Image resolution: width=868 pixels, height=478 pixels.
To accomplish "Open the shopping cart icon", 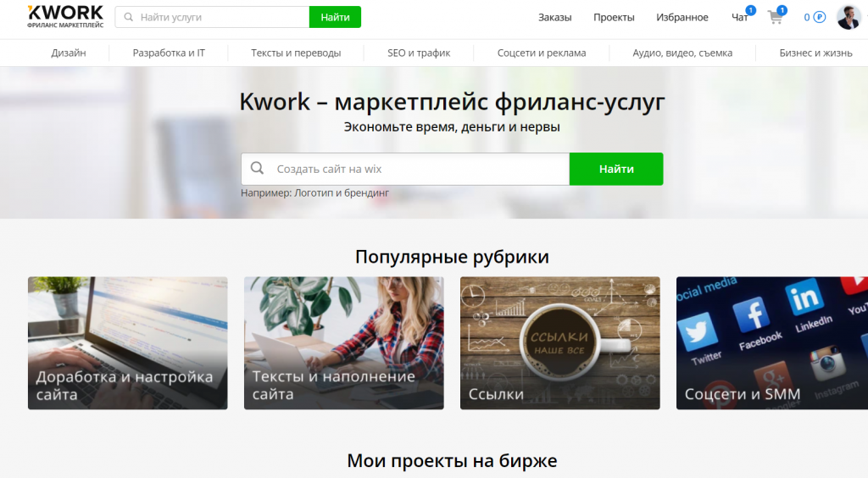I will pyautogui.click(x=775, y=17).
